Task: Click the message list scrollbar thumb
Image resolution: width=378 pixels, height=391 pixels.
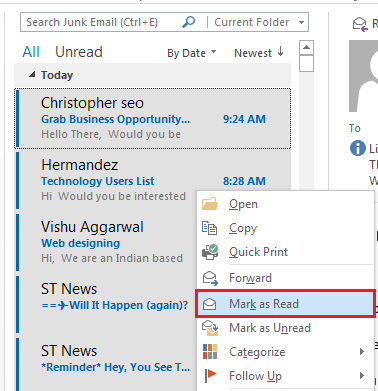Action: (306, 63)
